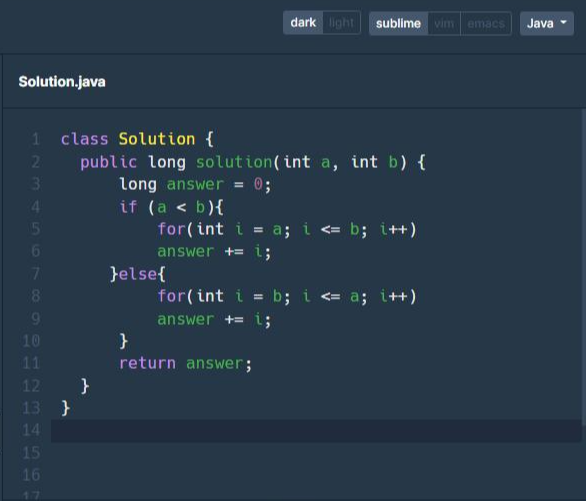This screenshot has height=501, width=586.
Task: Click the '}else{' line
Action: (137, 274)
